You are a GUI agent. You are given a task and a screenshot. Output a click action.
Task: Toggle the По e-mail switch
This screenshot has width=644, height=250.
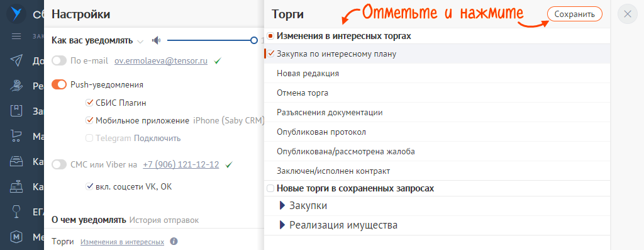click(59, 61)
